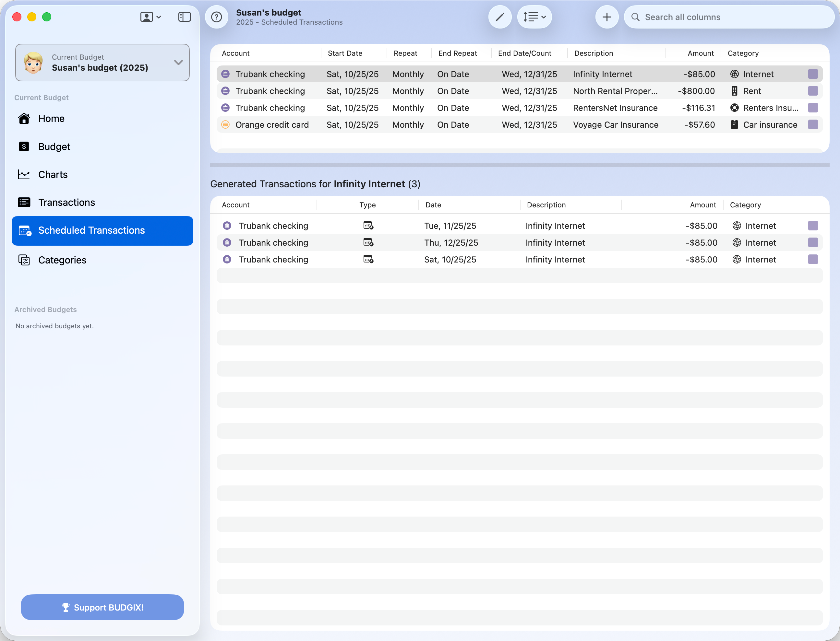Open the Budget section in sidebar
Image resolution: width=840 pixels, height=641 pixels.
click(x=54, y=147)
